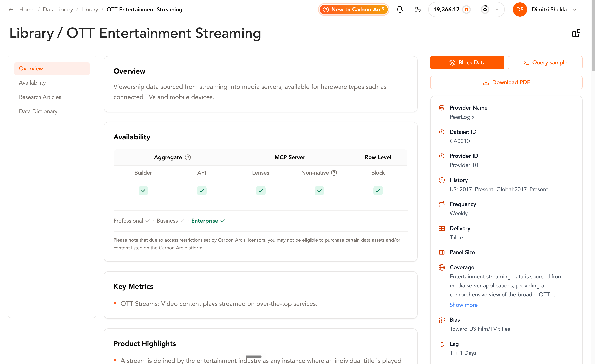
Task: Select the Professional plan tier
Action: coord(132,221)
